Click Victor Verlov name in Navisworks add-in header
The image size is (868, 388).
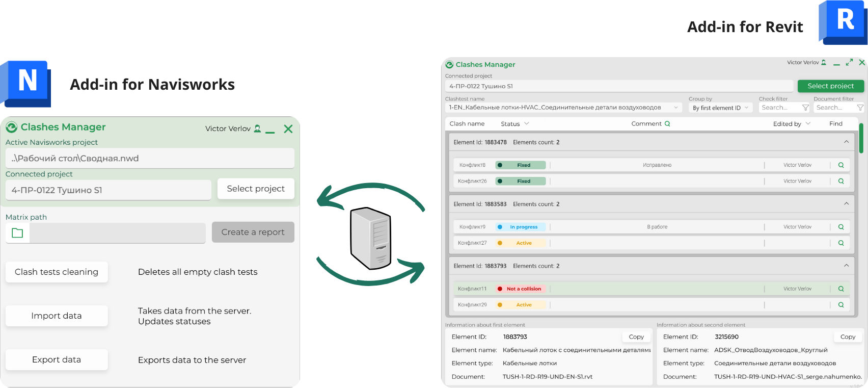pos(228,128)
